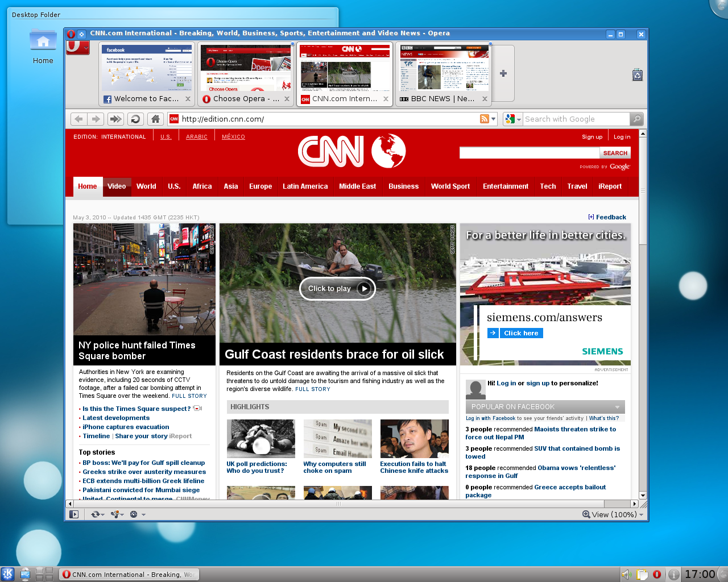Click the Opera tray icon
Viewport: 728px width, 582px height.
click(x=657, y=575)
